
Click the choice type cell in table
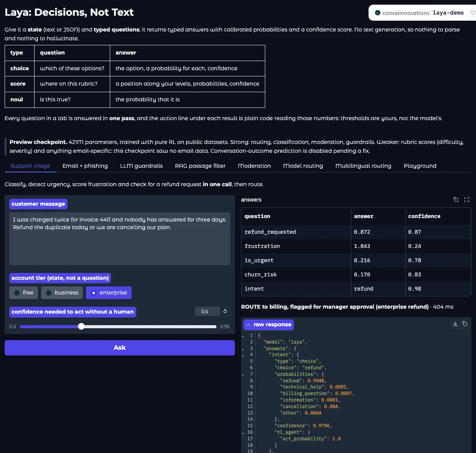[x=20, y=68]
